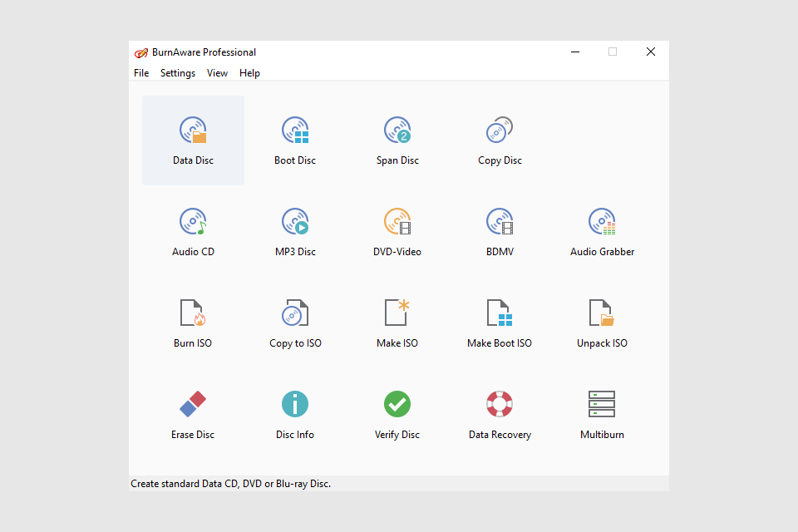798x532 pixels.
Task: Start the Erase Disc function
Action: 193,414
